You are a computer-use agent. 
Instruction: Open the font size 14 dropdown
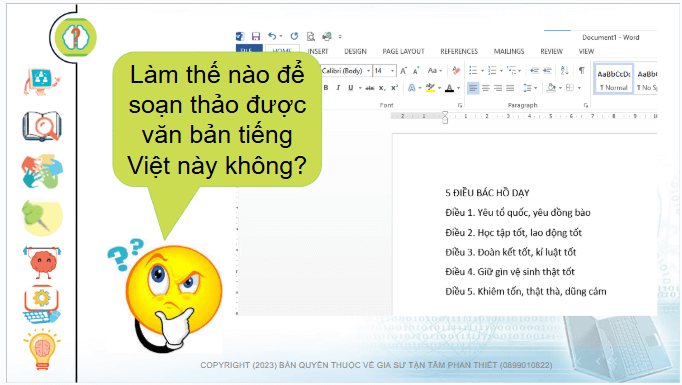pyautogui.click(x=392, y=70)
